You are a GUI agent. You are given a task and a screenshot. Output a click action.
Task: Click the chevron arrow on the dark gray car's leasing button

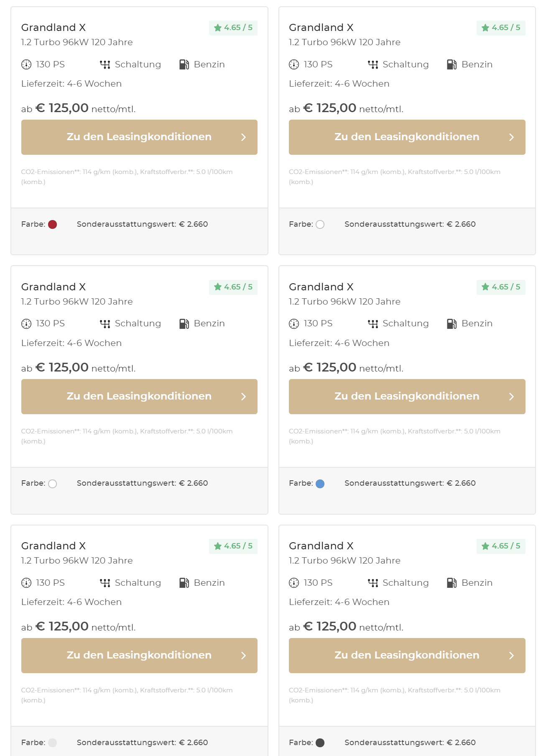pos(511,656)
